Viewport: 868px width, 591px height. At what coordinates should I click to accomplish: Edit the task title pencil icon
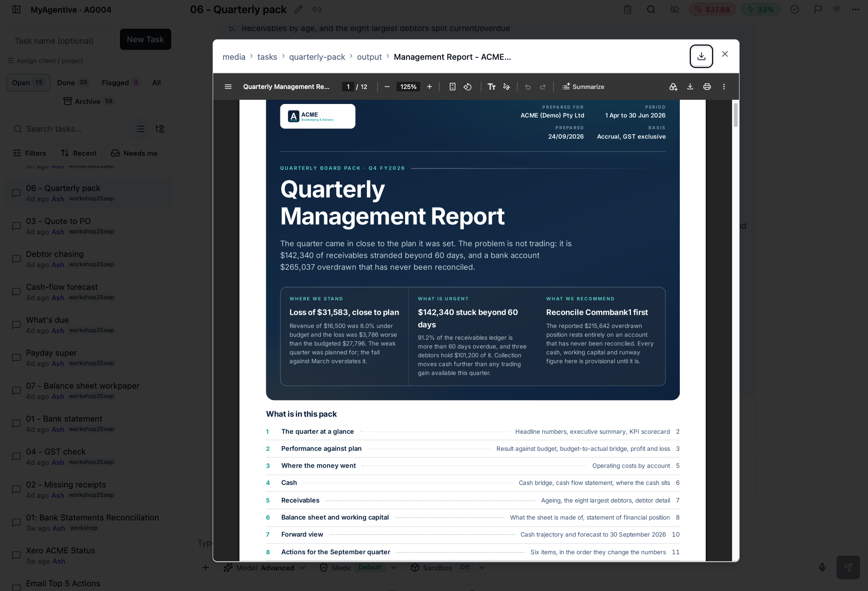coord(298,9)
